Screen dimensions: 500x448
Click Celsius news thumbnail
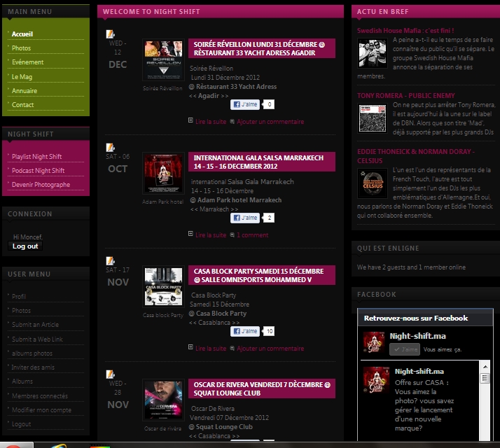pyautogui.click(x=373, y=183)
